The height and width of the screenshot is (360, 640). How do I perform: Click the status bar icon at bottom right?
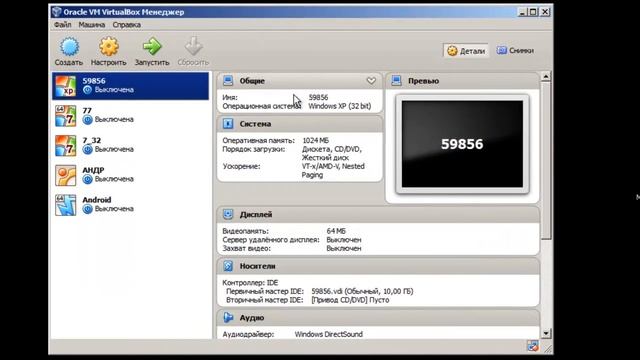(533, 347)
